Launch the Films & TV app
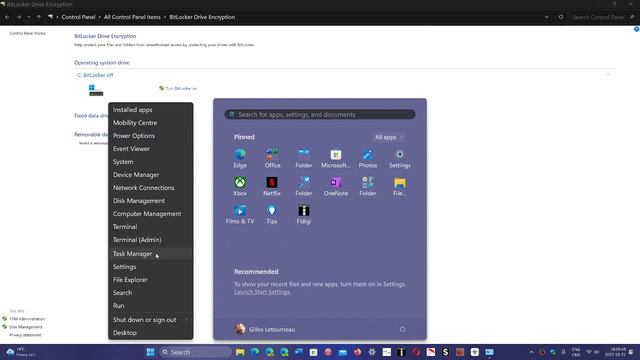Image resolution: width=640 pixels, height=360 pixels. [x=240, y=214]
